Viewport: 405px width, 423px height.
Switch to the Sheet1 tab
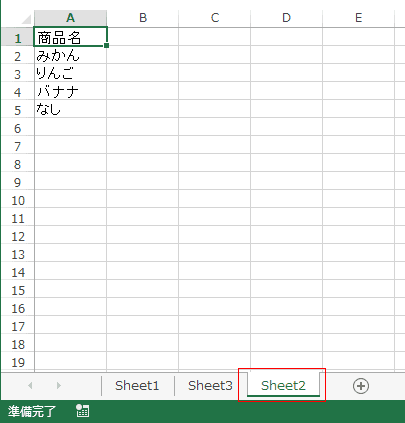(x=137, y=386)
